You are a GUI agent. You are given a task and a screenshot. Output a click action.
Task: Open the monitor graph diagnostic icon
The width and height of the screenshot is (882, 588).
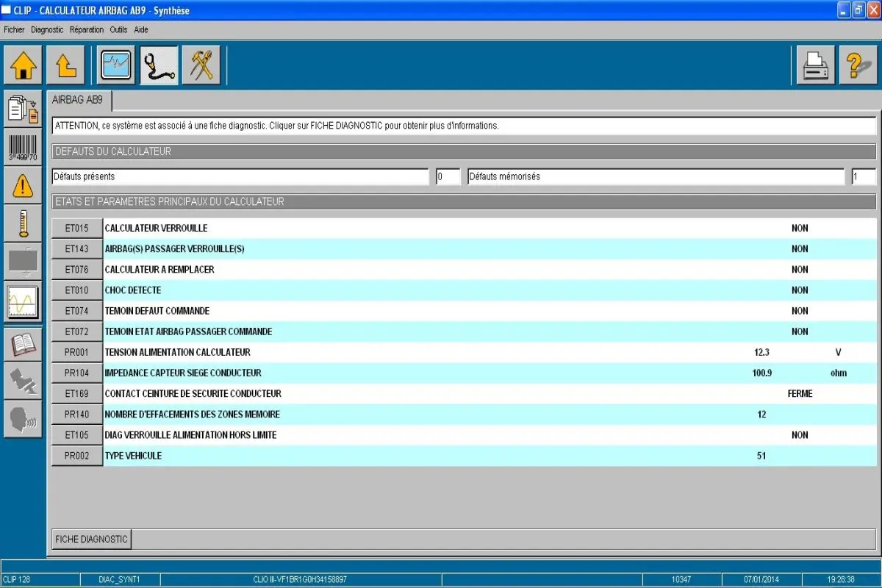click(x=116, y=65)
